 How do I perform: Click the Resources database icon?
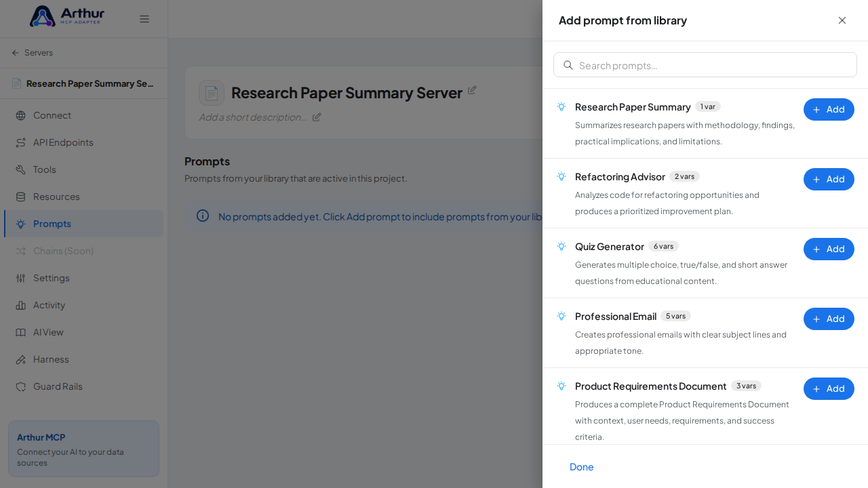(21, 197)
